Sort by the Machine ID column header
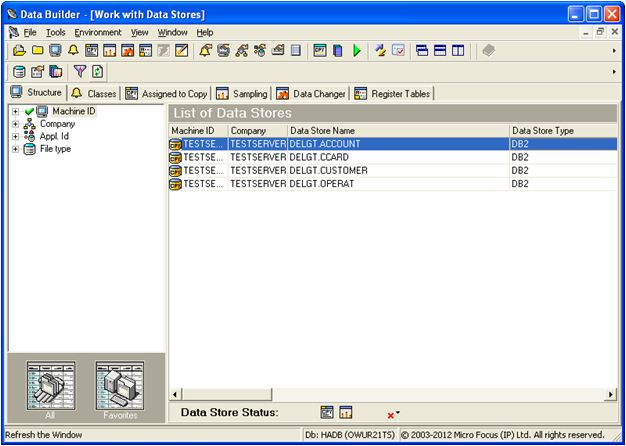This screenshot has width=626, height=446. point(199,131)
